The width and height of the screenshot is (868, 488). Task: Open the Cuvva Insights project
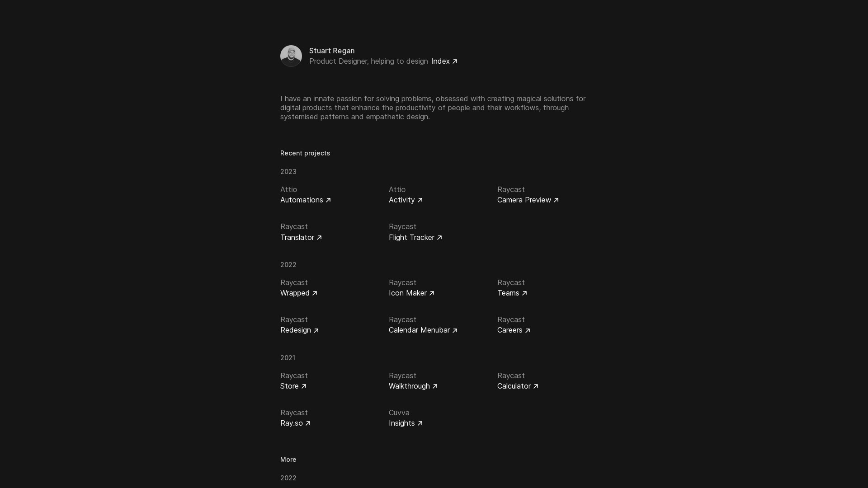(x=402, y=423)
